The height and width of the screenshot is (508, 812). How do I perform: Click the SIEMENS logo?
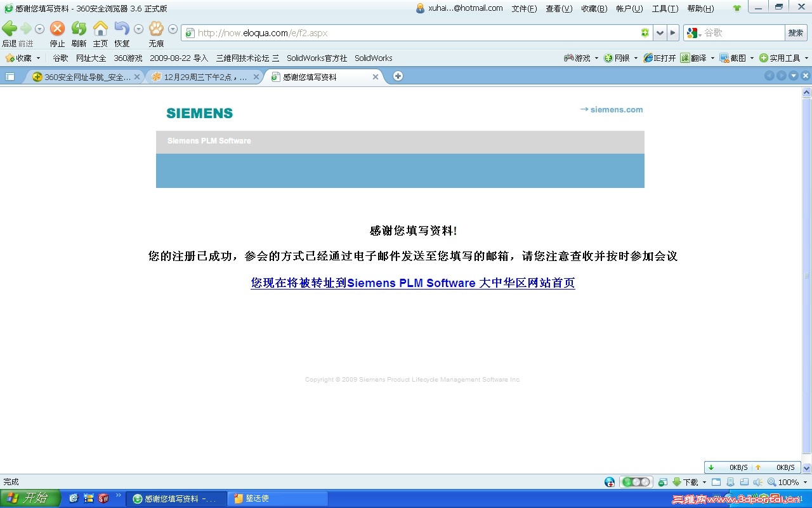(x=200, y=113)
